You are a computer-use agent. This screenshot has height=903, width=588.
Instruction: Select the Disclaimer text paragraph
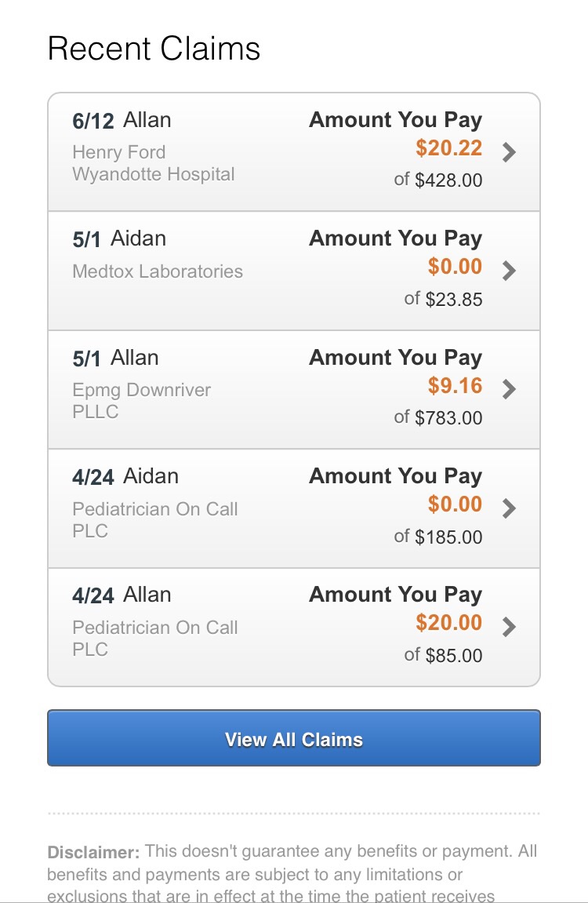292,872
